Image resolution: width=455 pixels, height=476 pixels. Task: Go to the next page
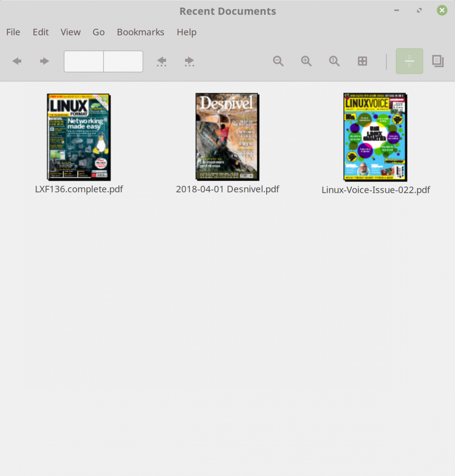click(x=189, y=61)
